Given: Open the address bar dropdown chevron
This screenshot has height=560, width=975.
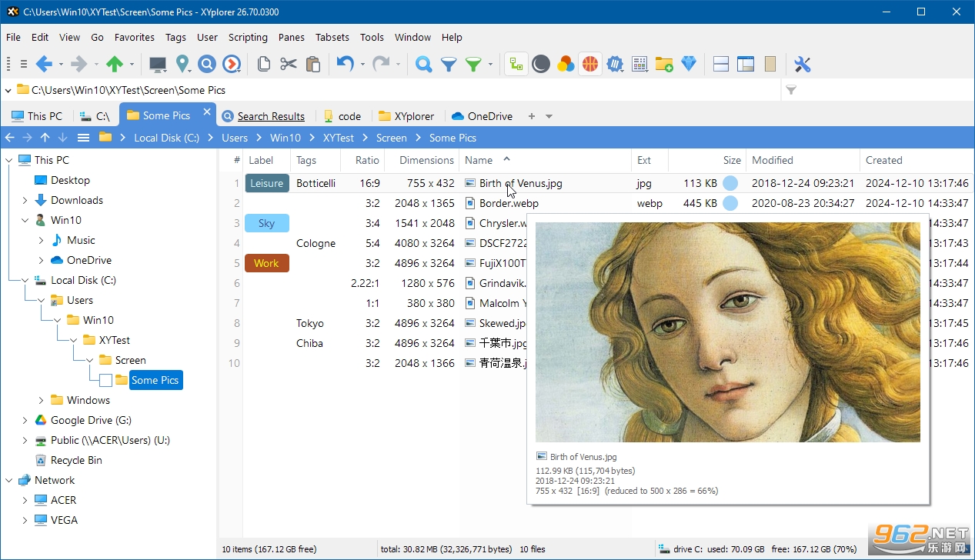Looking at the screenshot, I should pyautogui.click(x=8, y=90).
